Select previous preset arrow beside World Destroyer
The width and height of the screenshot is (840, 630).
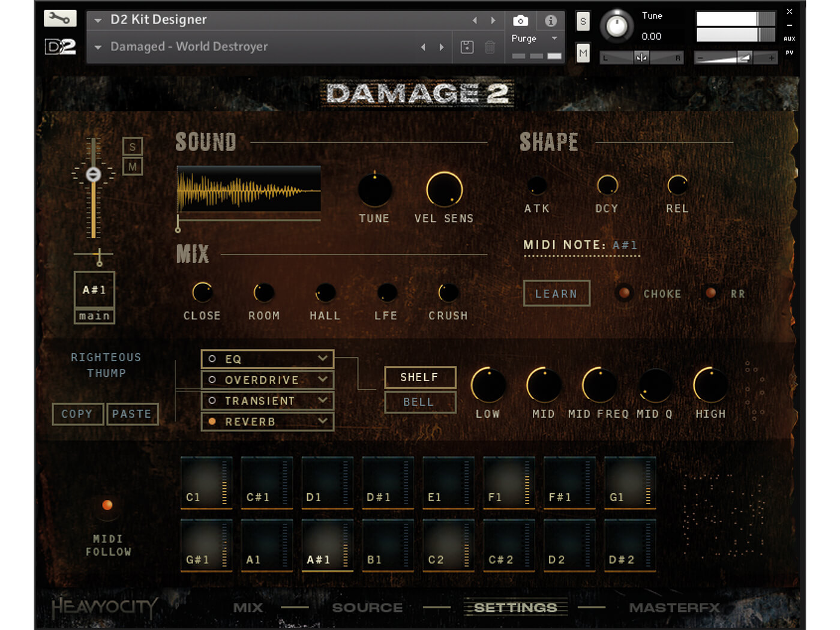pyautogui.click(x=423, y=47)
